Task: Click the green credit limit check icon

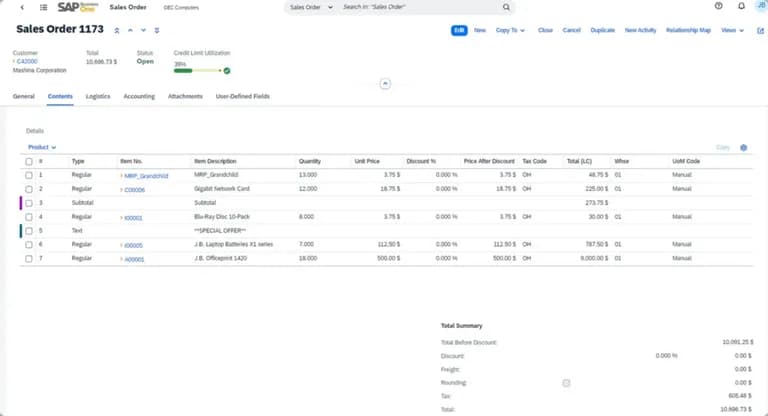Action: [x=227, y=71]
